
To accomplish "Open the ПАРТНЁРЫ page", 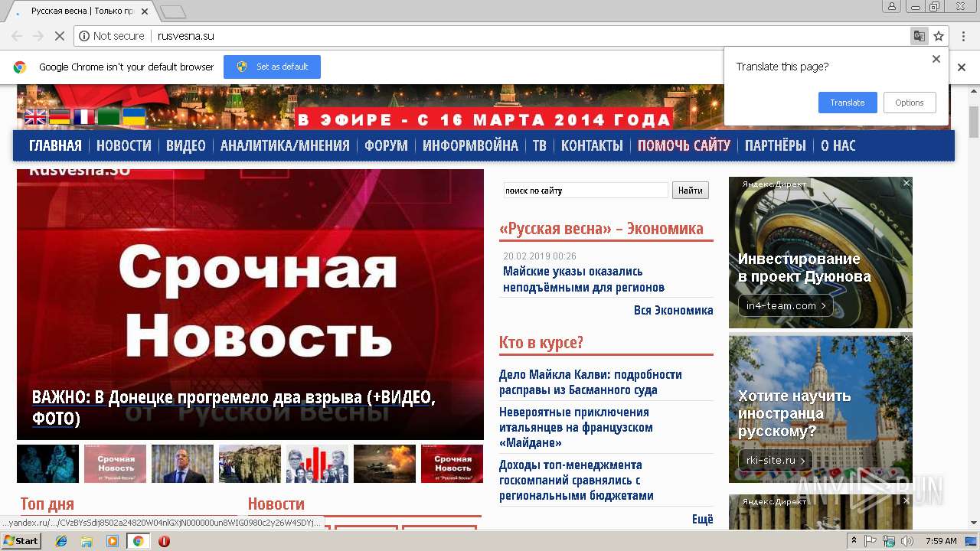I will [776, 145].
